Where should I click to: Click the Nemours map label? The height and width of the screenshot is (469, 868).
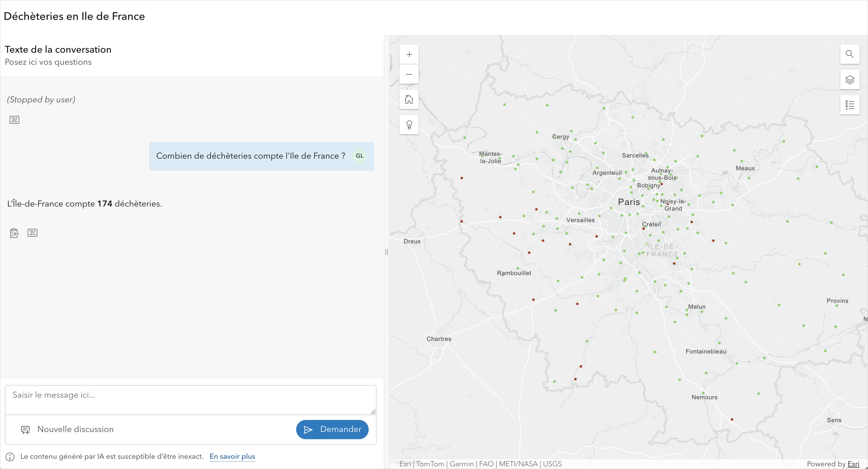tap(704, 397)
